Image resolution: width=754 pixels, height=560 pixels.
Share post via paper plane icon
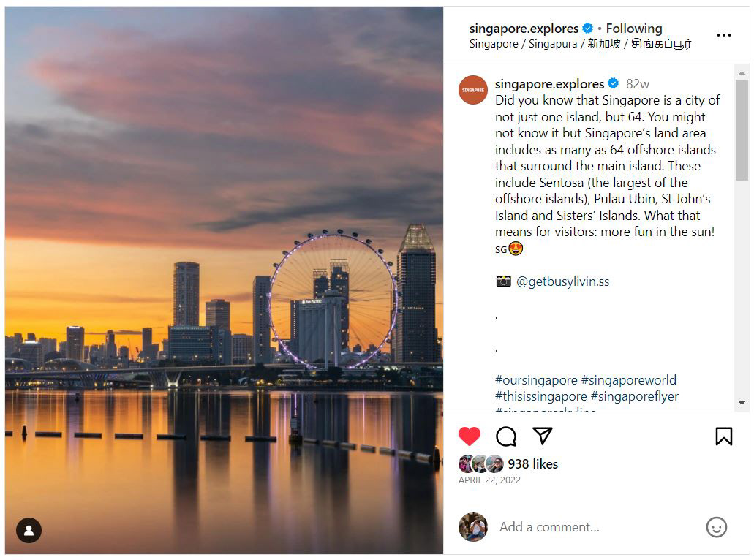point(543,436)
